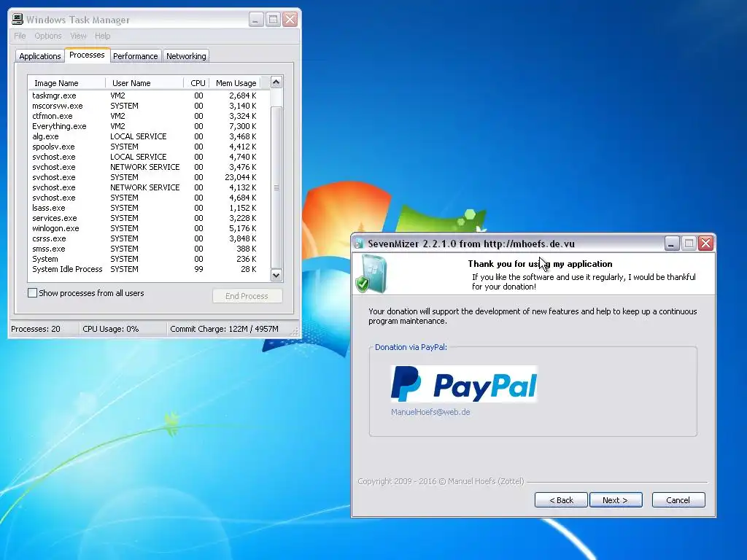Viewport: 747px width, 560px height.
Task: Close the SevenMizer installer window
Action: click(x=705, y=244)
